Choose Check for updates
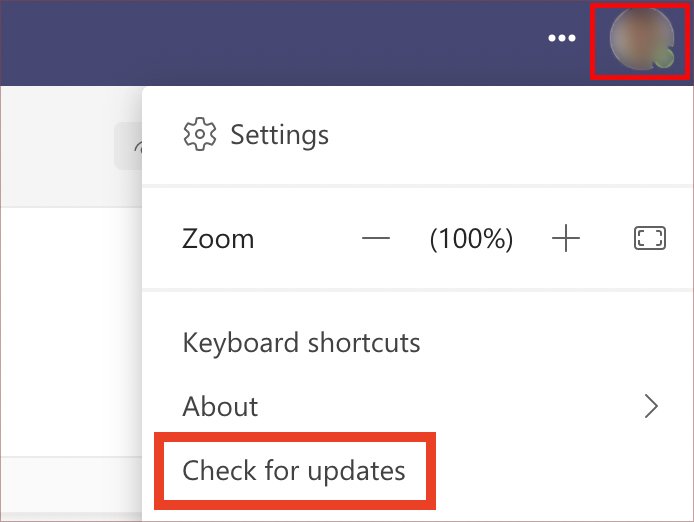Screen dimensions: 694x522 pos(294,470)
